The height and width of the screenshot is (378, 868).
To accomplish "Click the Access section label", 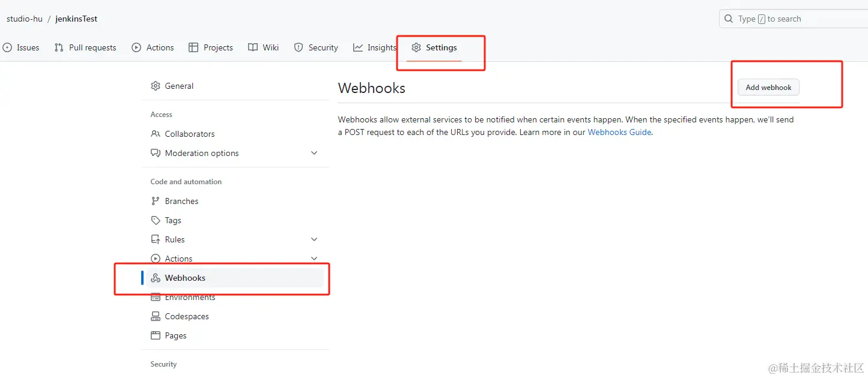I will coord(161,115).
